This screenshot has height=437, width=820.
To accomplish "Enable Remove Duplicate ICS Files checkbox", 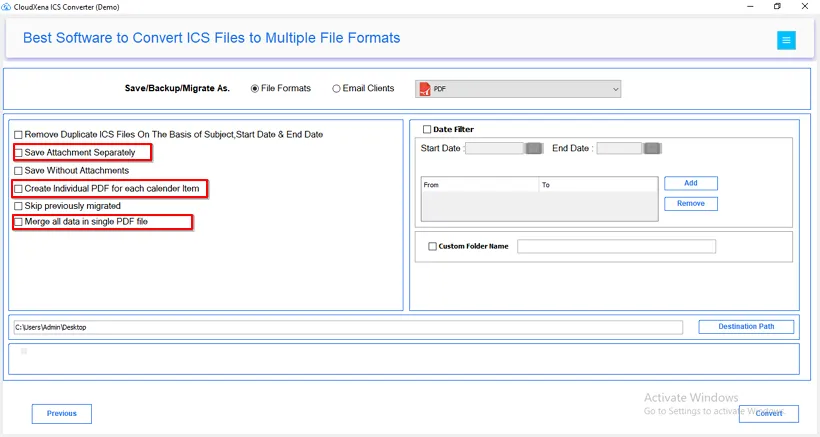I will pos(18,135).
